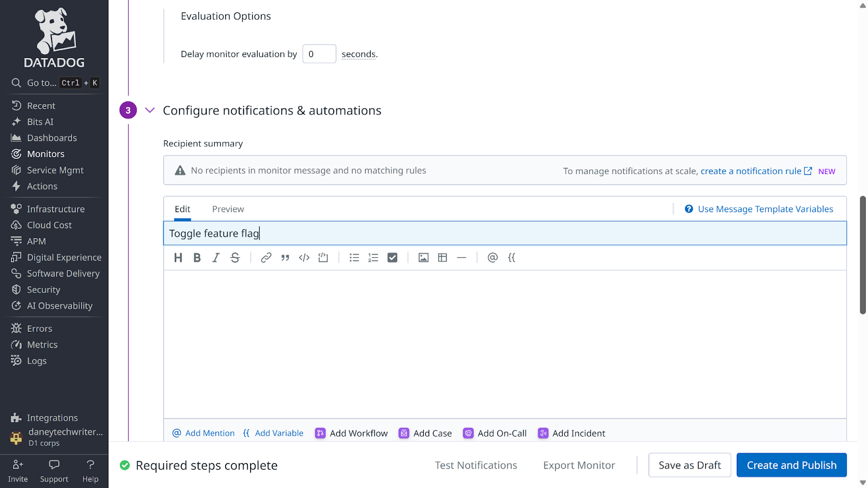Open Security section
The height and width of the screenshot is (488, 868).
click(43, 290)
